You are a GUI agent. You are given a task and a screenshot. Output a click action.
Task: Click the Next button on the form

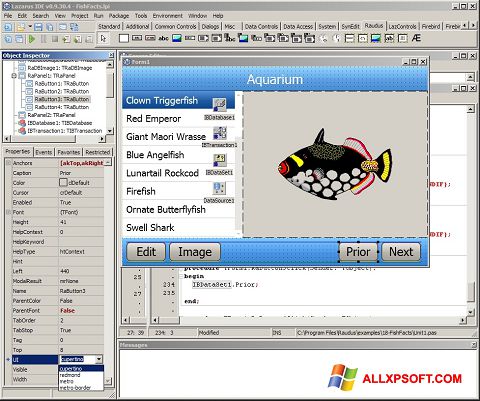[401, 252]
